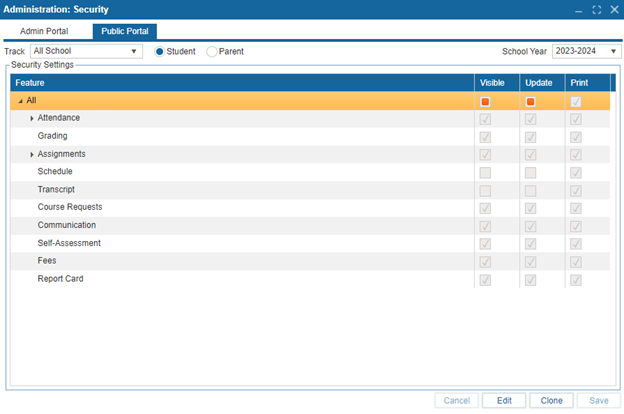624x414 pixels.
Task: Open the School Year dropdown
Action: pyautogui.click(x=613, y=51)
